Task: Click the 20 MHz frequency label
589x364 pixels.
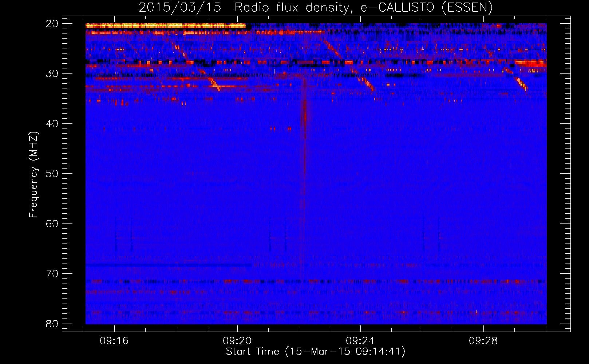Action: point(52,24)
